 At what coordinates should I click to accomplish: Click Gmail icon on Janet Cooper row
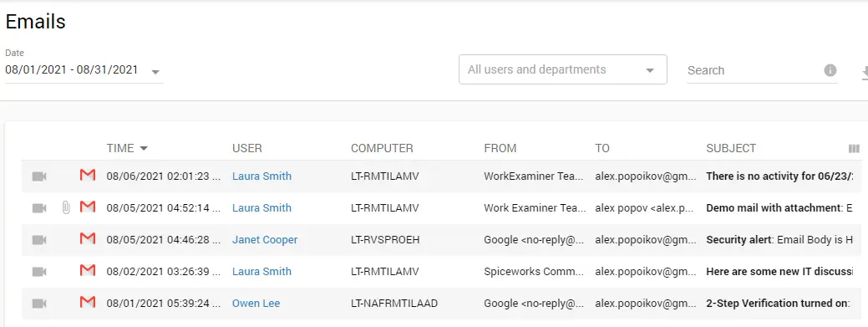tap(88, 239)
